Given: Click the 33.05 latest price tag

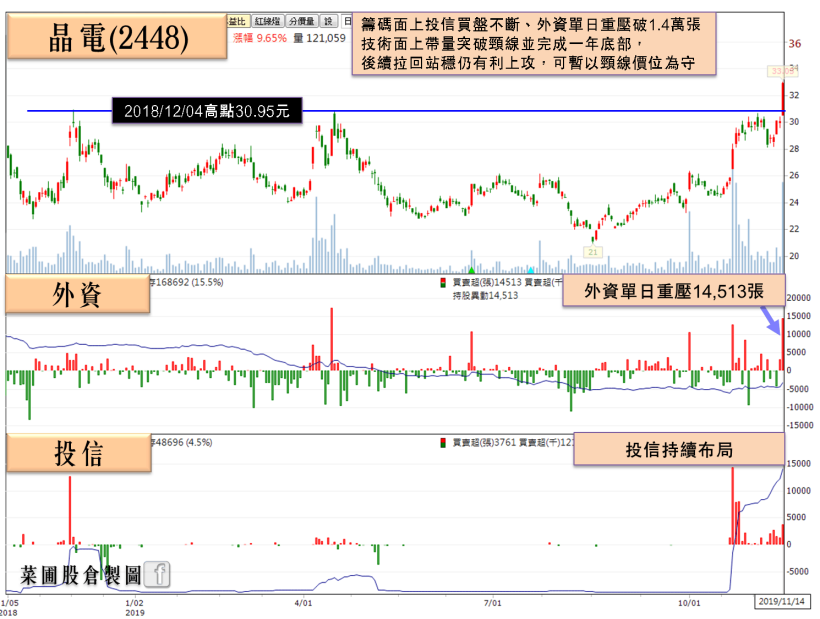Looking at the screenshot, I should [x=782, y=71].
